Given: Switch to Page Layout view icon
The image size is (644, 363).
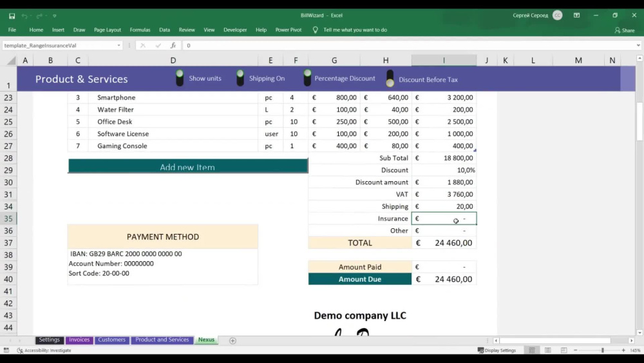Looking at the screenshot, I should [548, 350].
